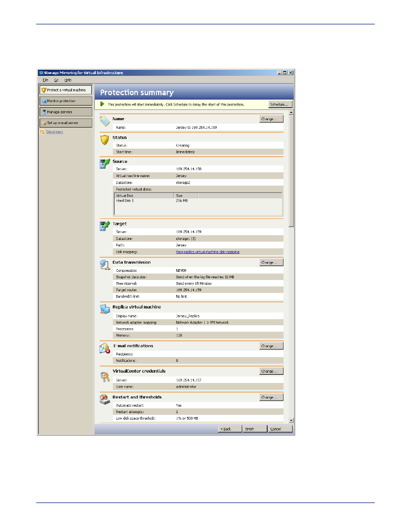The height and width of the screenshot is (532, 411).
Task: Click the Name section tag icon
Action: click(x=105, y=121)
